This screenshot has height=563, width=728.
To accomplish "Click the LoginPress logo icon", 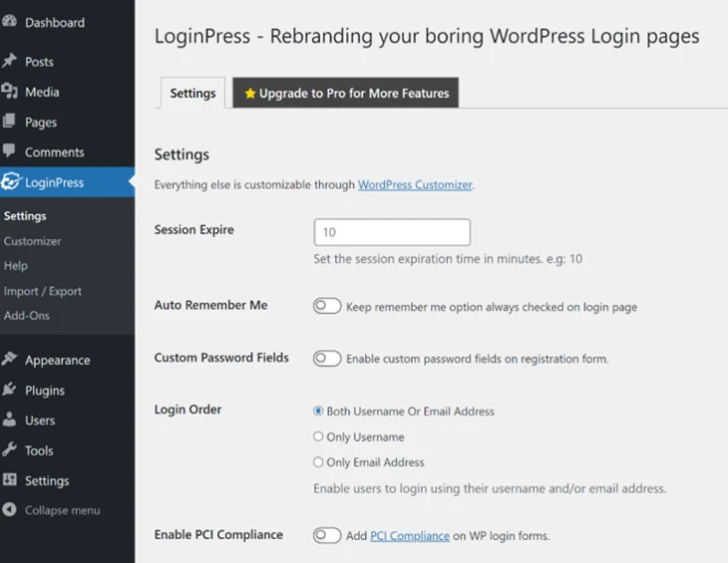I will [x=11, y=181].
